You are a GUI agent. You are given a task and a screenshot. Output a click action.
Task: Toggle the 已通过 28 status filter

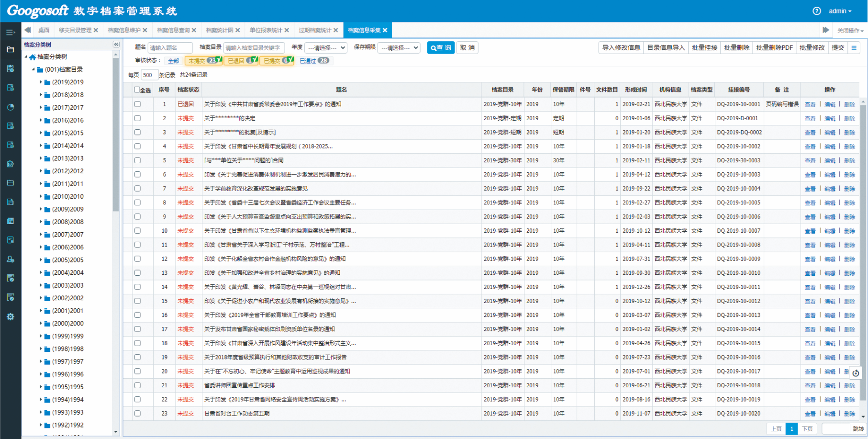[314, 61]
